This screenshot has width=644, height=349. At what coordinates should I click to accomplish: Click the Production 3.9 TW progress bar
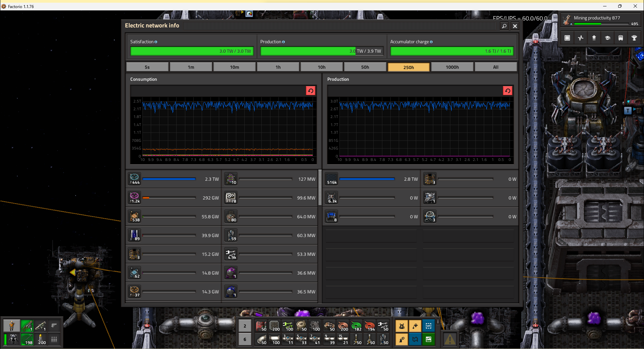click(x=322, y=51)
